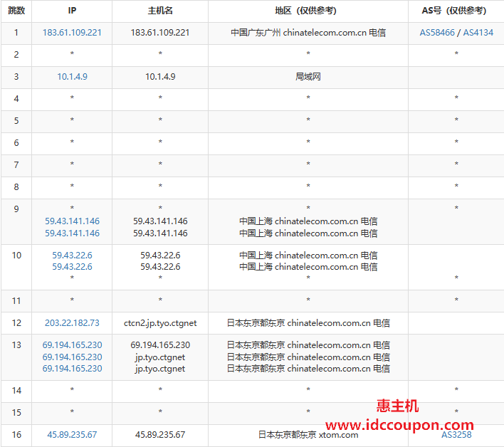Select the hop number 10 cell
The height and width of the screenshot is (447, 504).
(16, 268)
